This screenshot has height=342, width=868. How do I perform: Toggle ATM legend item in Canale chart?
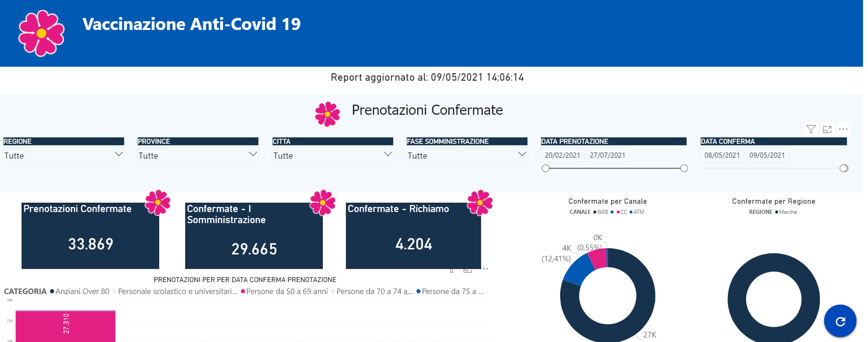(637, 212)
